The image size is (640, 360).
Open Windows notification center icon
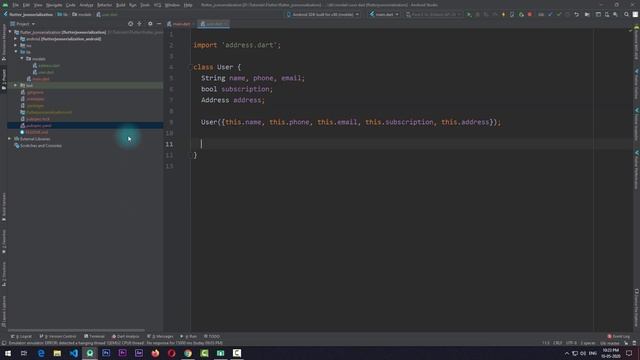click(x=629, y=353)
